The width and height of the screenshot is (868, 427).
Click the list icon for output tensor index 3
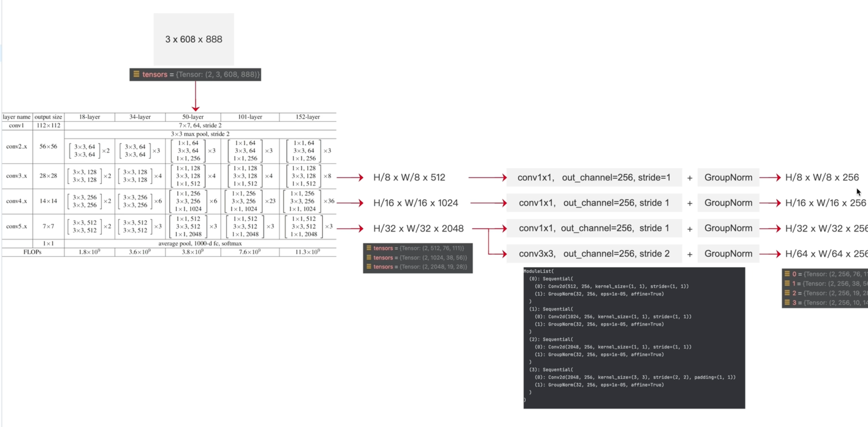click(787, 302)
